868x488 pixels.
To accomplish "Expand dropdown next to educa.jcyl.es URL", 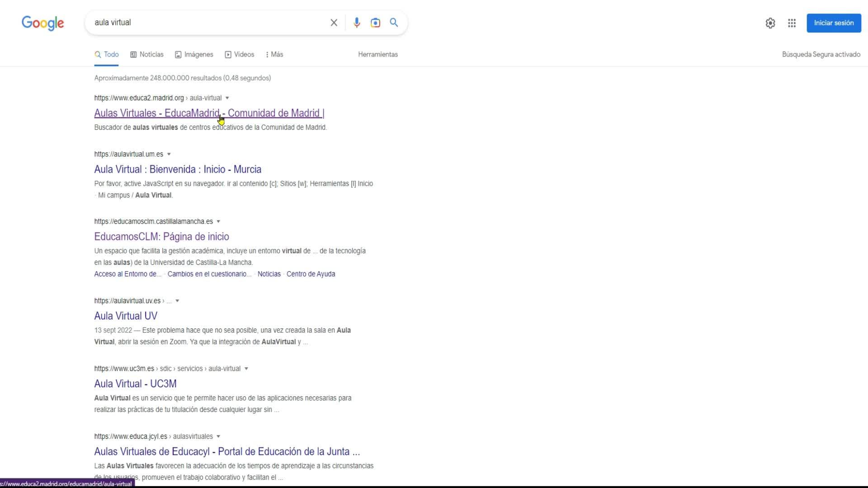I will coord(218,436).
